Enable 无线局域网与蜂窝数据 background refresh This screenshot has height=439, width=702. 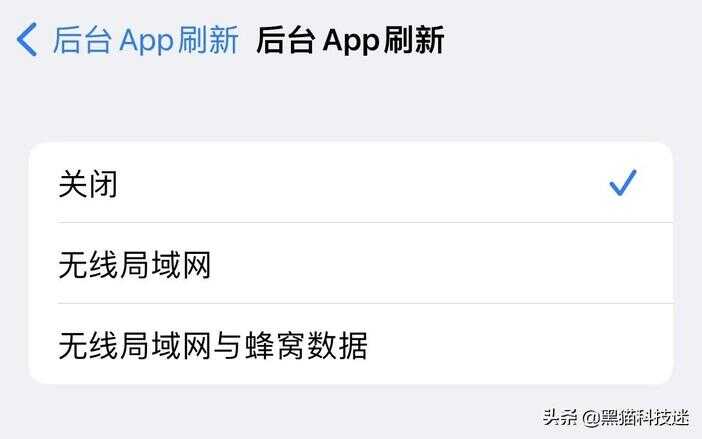(x=351, y=344)
